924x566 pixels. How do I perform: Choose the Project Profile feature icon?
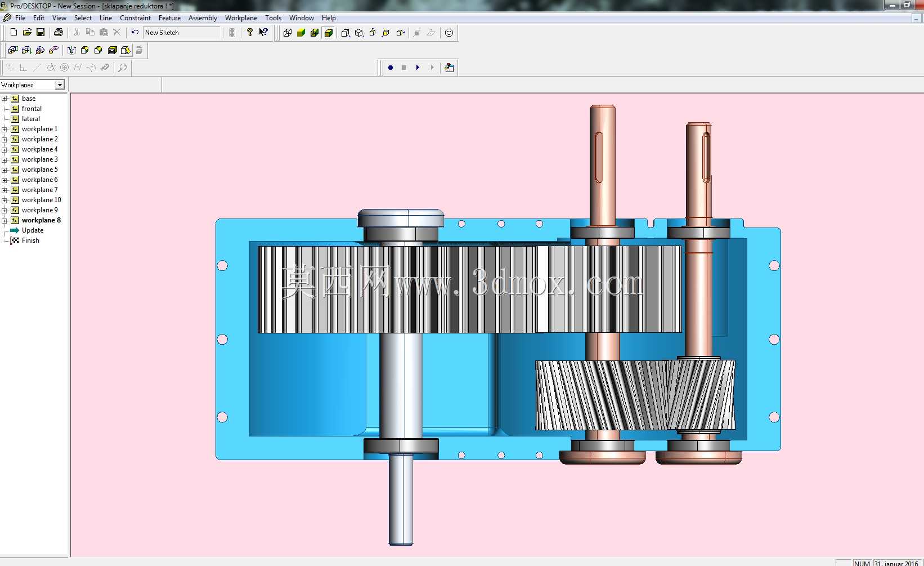(x=26, y=50)
